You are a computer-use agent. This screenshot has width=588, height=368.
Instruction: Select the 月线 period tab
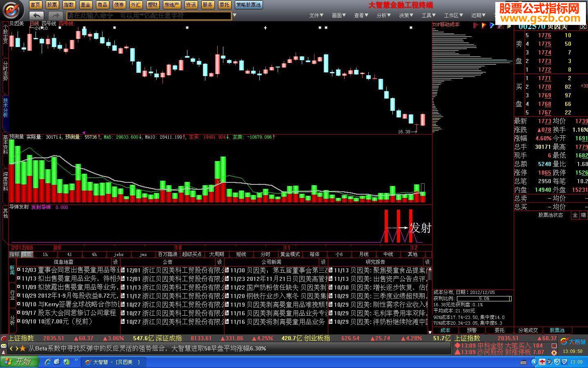pos(363,254)
